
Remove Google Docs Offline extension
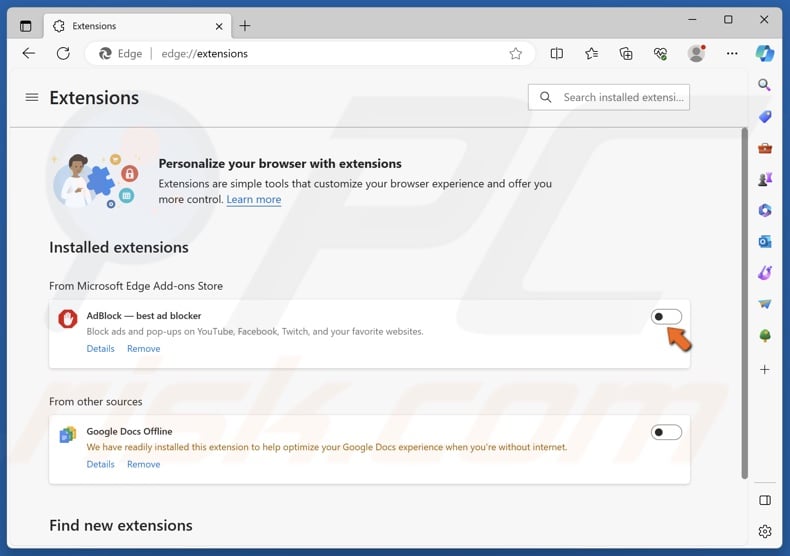click(144, 464)
